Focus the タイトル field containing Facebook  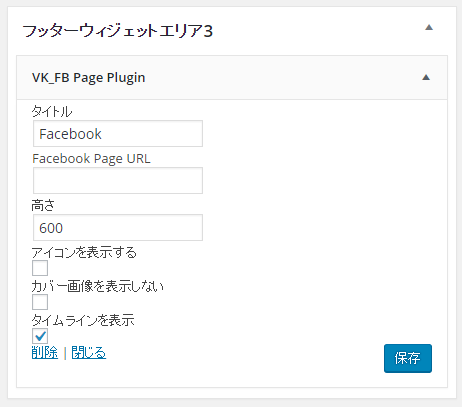click(x=118, y=134)
